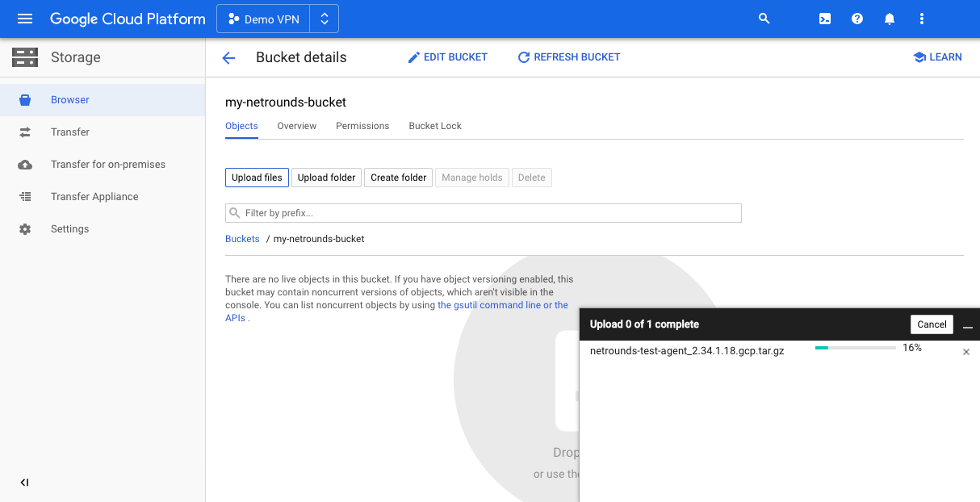Open the help question mark icon
The image size is (980, 502).
[x=857, y=19]
